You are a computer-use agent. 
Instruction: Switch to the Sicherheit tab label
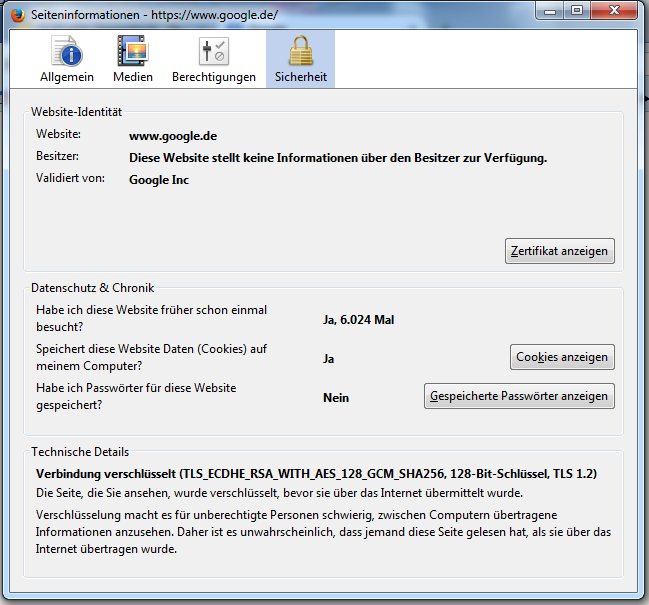point(300,77)
